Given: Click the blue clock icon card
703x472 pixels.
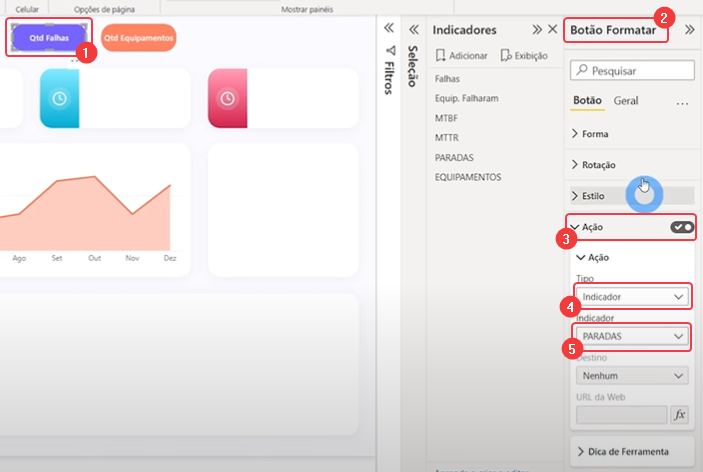Looking at the screenshot, I should point(59,99).
